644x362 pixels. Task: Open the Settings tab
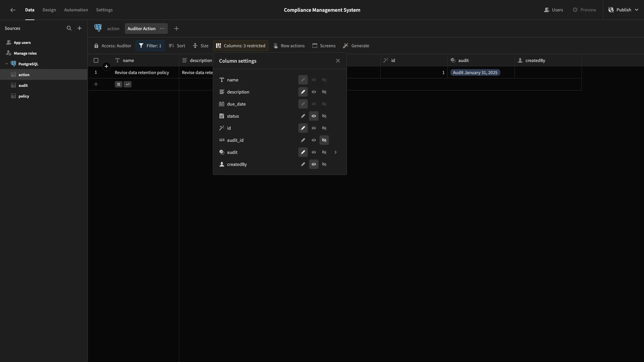pyautogui.click(x=104, y=10)
